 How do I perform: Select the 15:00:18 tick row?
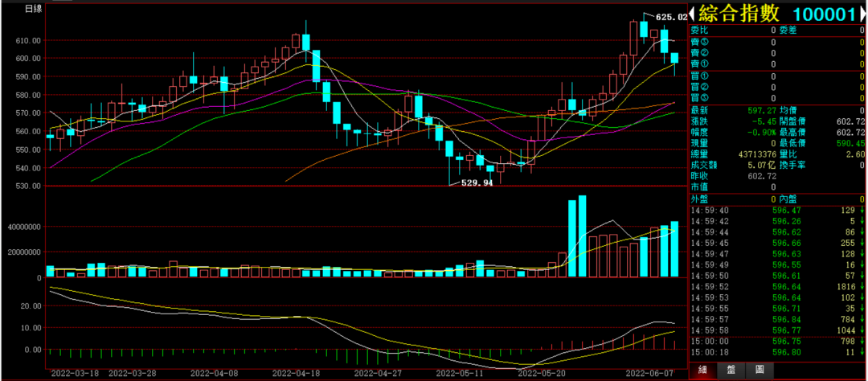776,352
